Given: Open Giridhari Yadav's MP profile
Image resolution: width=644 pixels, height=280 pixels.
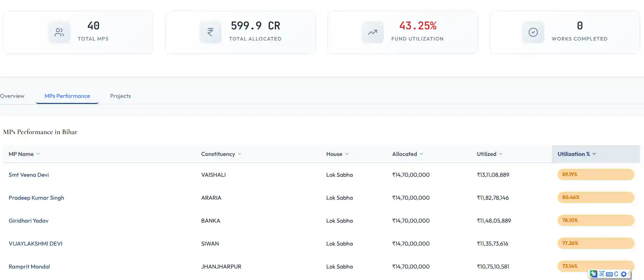Looking at the screenshot, I should (x=29, y=220).
